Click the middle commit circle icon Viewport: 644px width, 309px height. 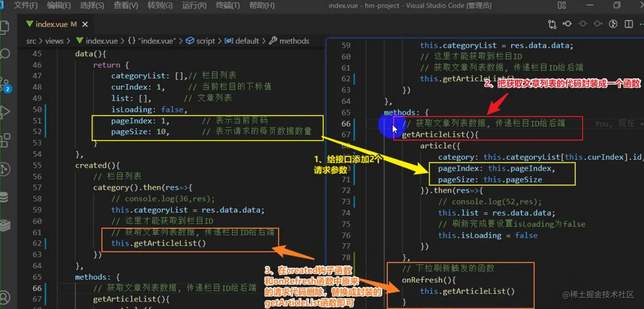[582, 24]
